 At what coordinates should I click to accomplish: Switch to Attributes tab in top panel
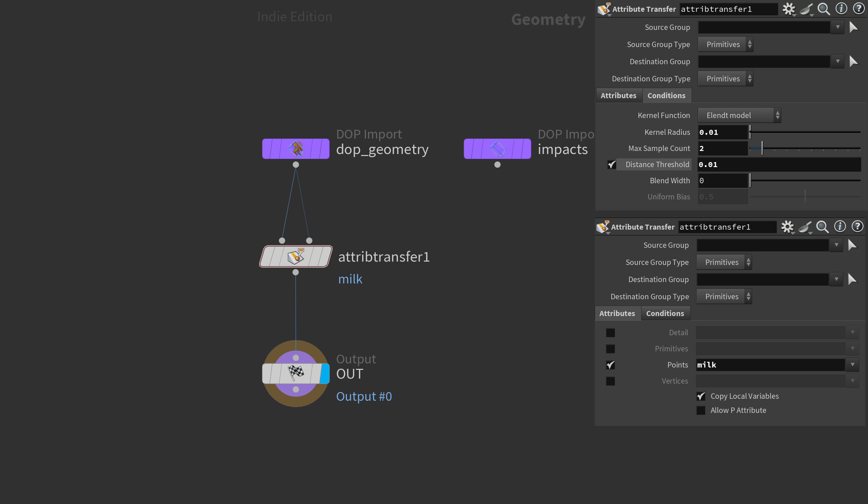pyautogui.click(x=618, y=96)
